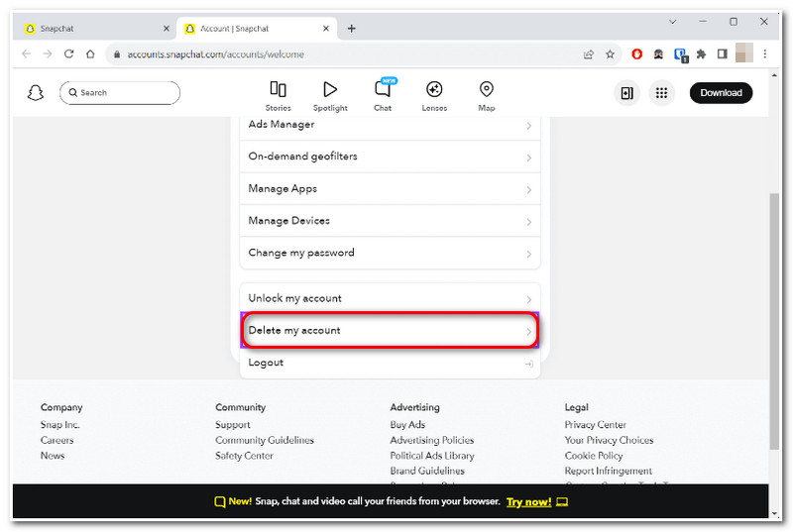Image resolution: width=793 pixels, height=532 pixels.
Task: Open the Buy Ads footer link
Action: coord(407,425)
